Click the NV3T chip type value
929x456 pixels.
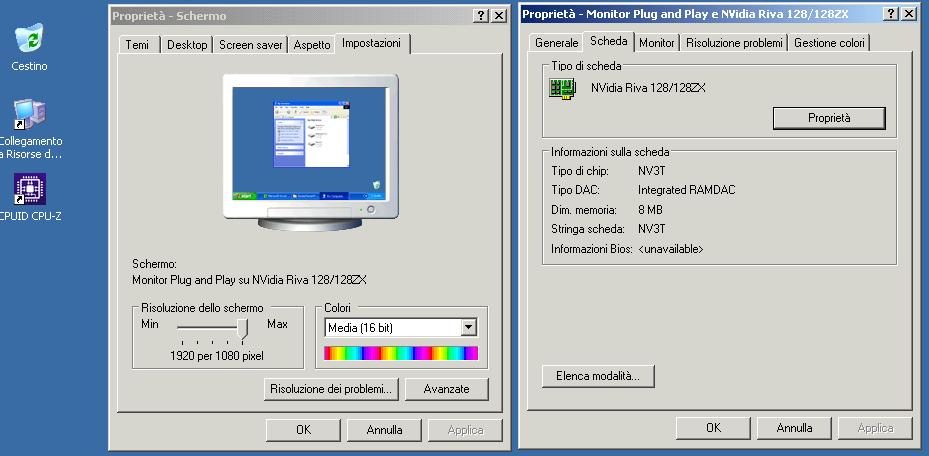[x=651, y=171]
